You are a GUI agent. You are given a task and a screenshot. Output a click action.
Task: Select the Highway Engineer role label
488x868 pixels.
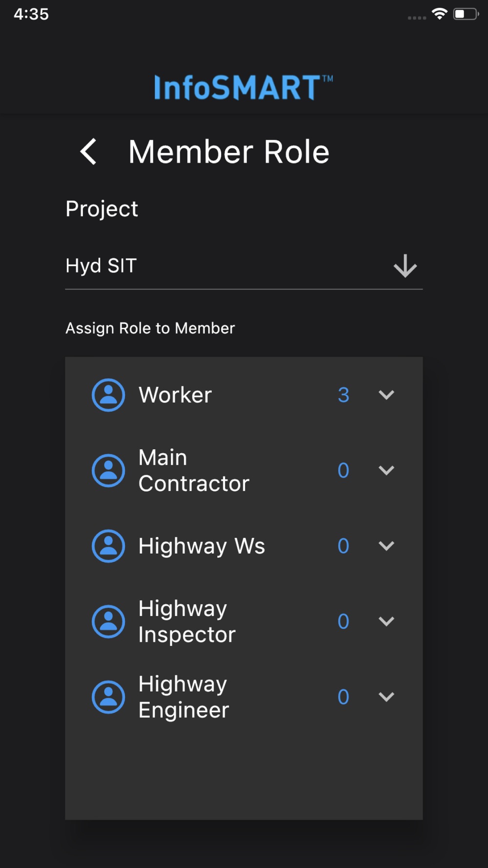[183, 697]
